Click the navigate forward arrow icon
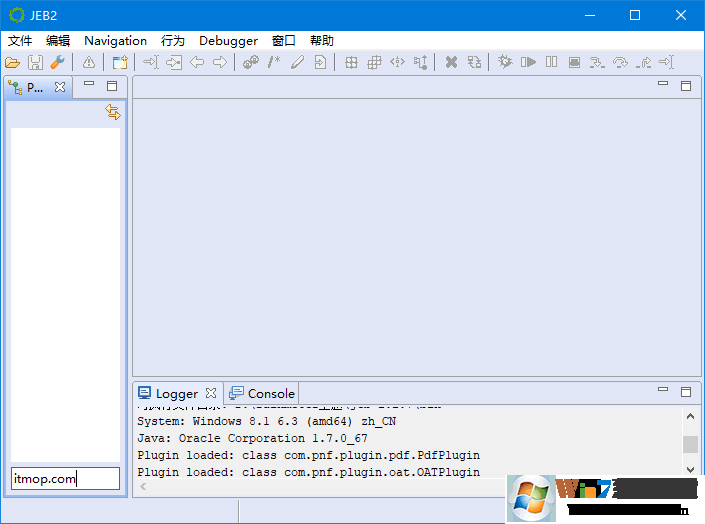Viewport: 705px width, 524px height. [219, 62]
